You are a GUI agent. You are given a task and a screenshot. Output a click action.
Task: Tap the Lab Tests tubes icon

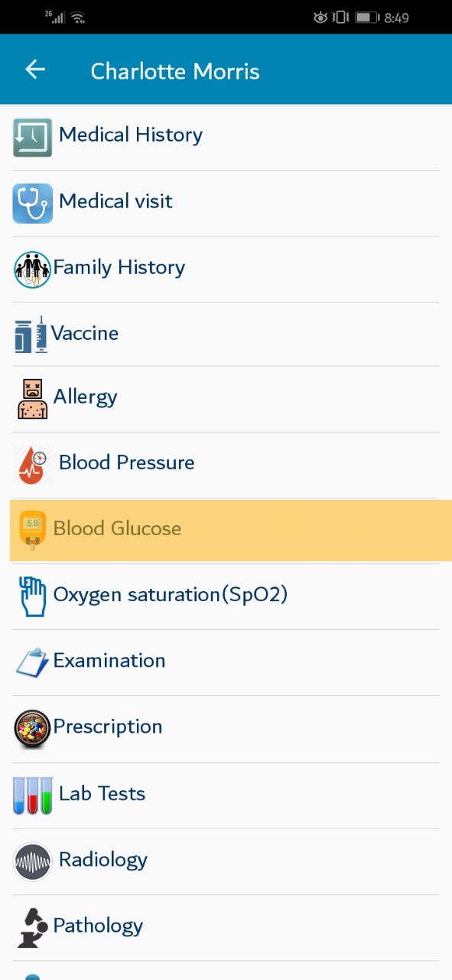coord(33,795)
